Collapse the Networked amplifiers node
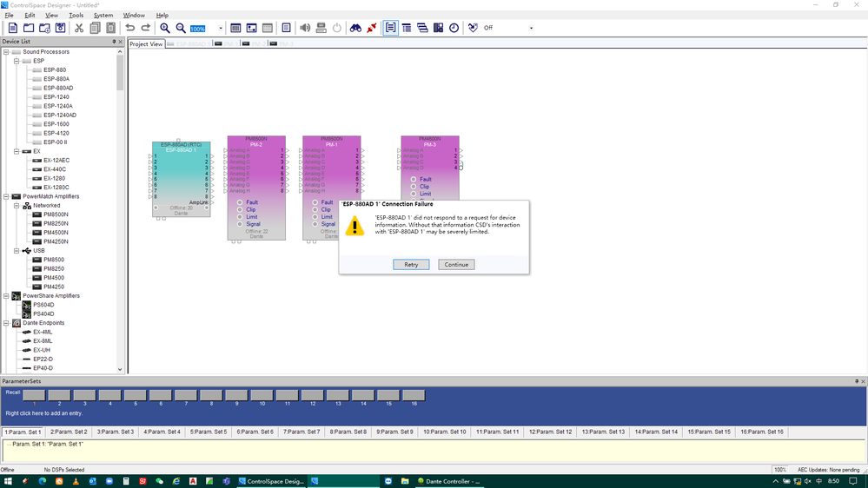This screenshot has width=868, height=488. [x=17, y=205]
